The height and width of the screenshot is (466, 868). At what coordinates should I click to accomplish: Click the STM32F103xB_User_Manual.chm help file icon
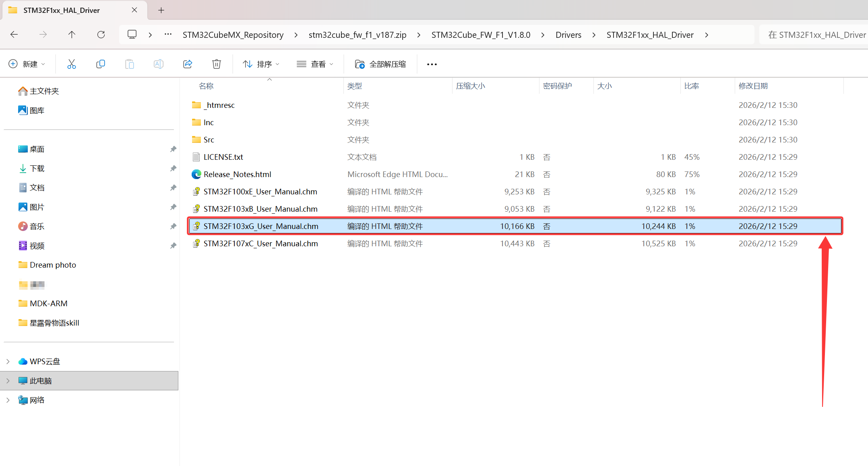tap(196, 209)
